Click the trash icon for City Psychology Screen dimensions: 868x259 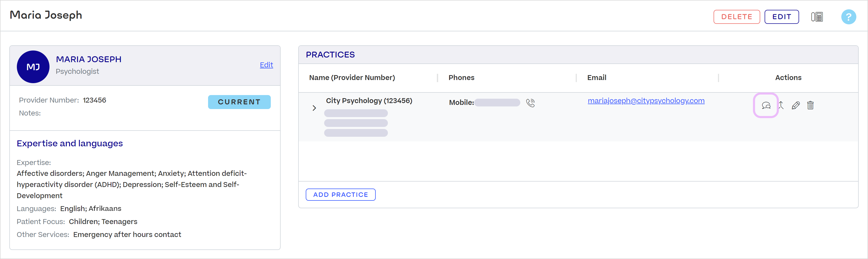click(x=810, y=105)
